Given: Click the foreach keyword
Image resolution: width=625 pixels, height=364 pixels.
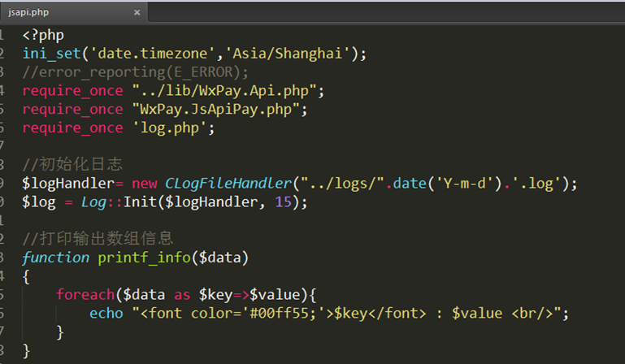Looking at the screenshot, I should [85, 295].
